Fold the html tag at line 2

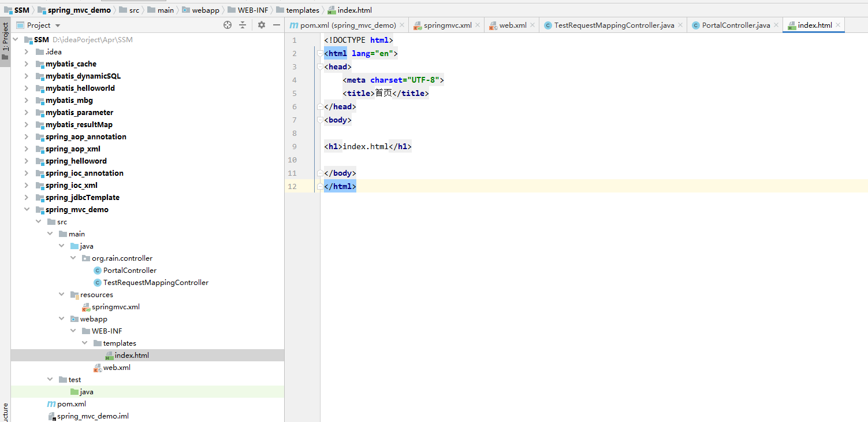319,54
